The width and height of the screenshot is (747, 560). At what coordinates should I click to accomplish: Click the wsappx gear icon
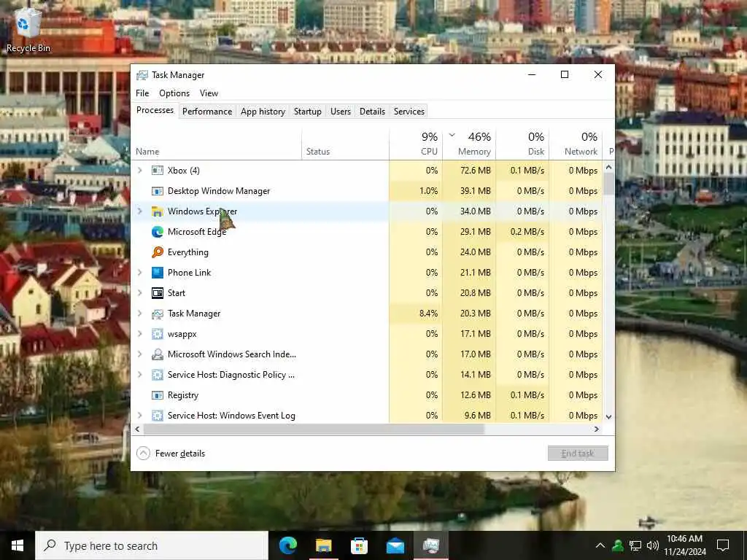click(158, 334)
